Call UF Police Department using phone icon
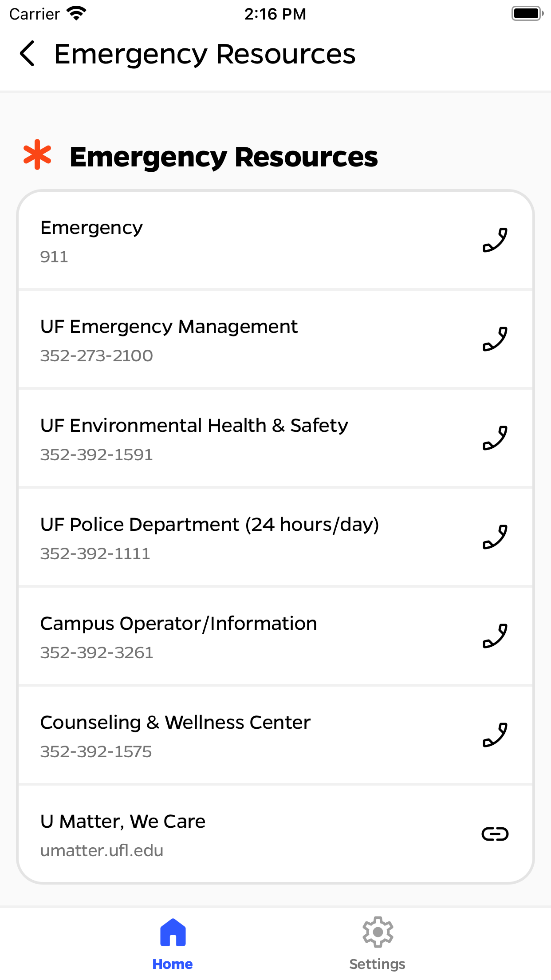Viewport: 551px width, 980px height. click(495, 537)
